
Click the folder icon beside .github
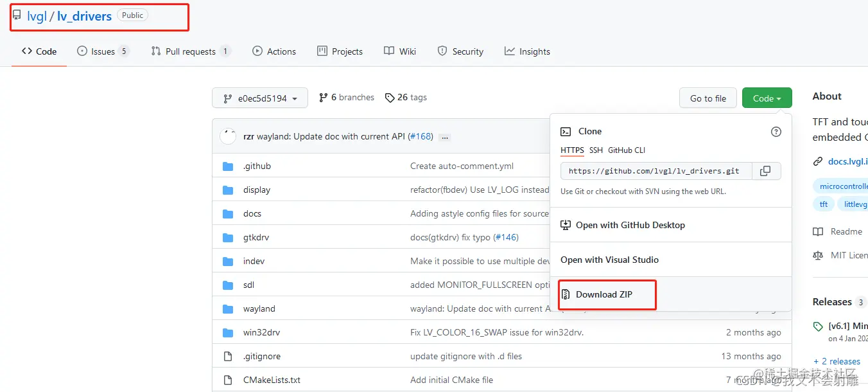[x=228, y=166]
